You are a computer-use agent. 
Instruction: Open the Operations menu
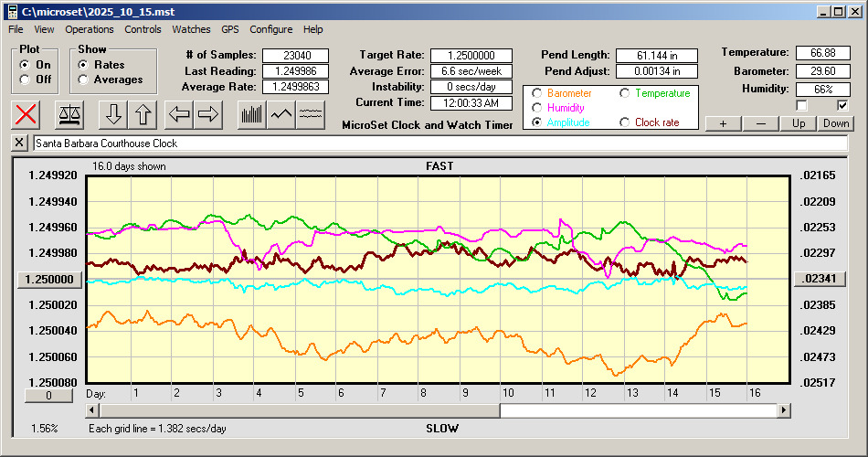90,29
